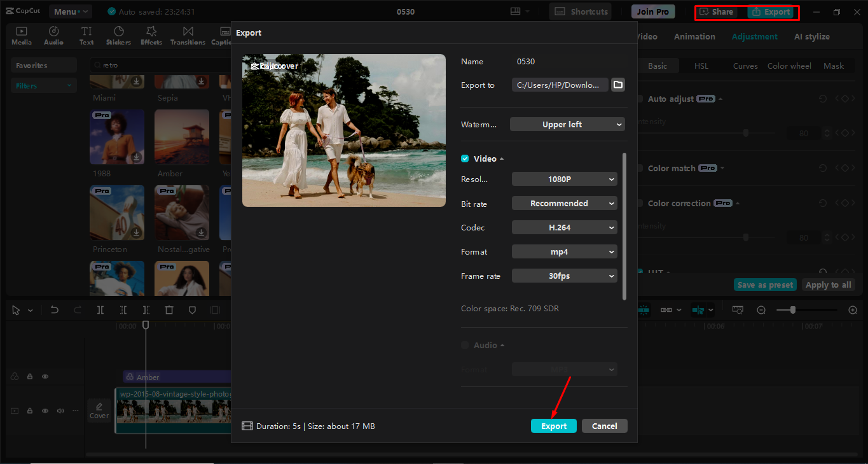Viewport: 868px width, 464px height.
Task: Collapse the Video export settings section
Action: click(503, 158)
